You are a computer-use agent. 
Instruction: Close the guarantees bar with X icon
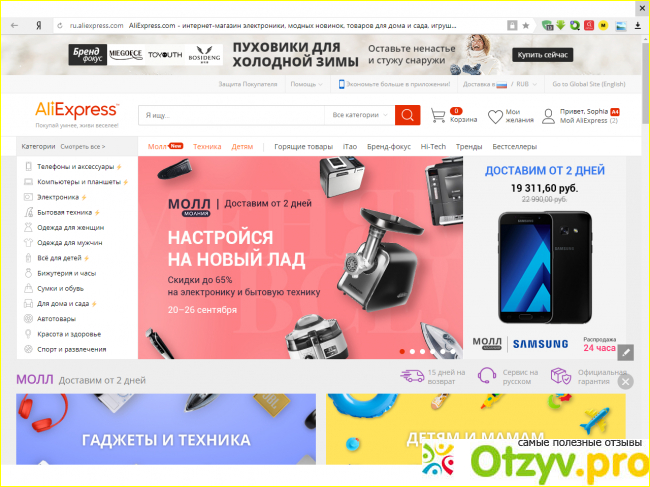[x=625, y=381]
